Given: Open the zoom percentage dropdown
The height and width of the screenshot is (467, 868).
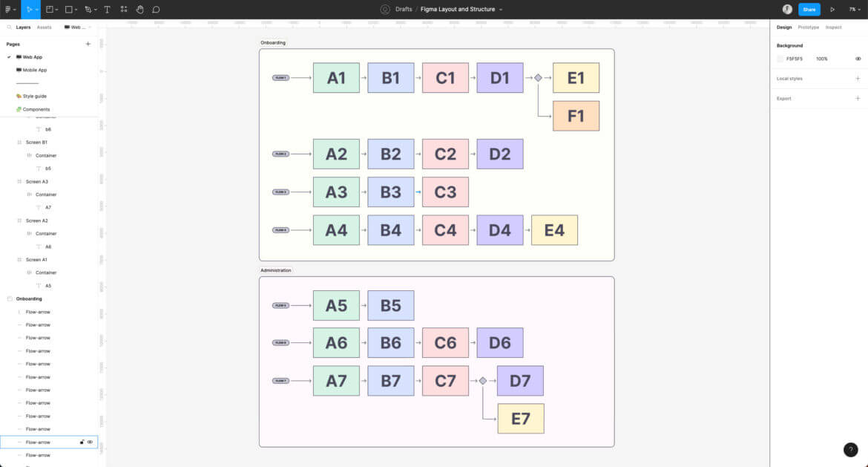Looking at the screenshot, I should pyautogui.click(x=855, y=9).
